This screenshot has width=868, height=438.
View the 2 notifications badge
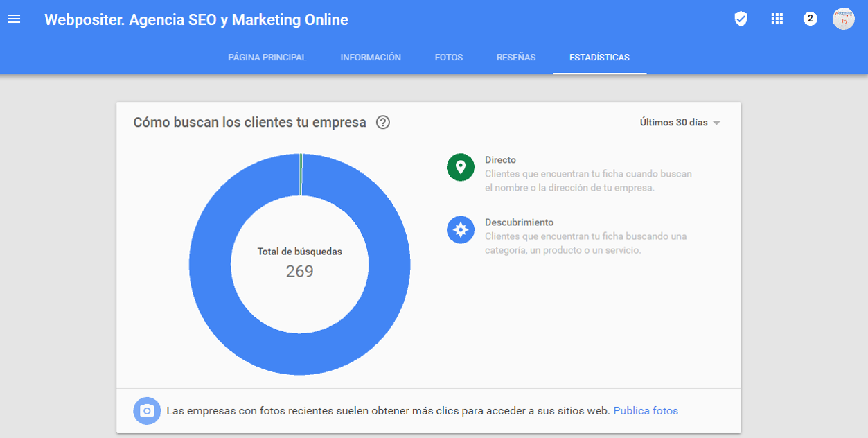(x=810, y=19)
